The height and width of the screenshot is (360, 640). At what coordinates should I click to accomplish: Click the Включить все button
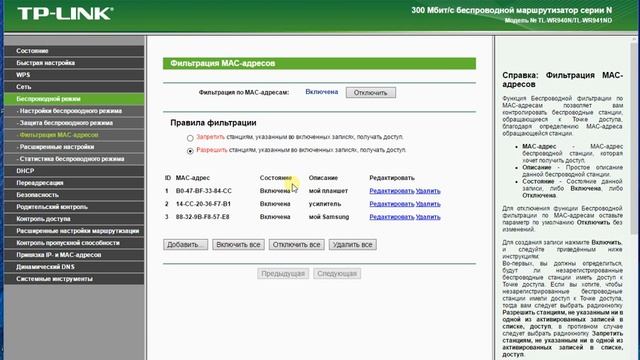coord(238,244)
